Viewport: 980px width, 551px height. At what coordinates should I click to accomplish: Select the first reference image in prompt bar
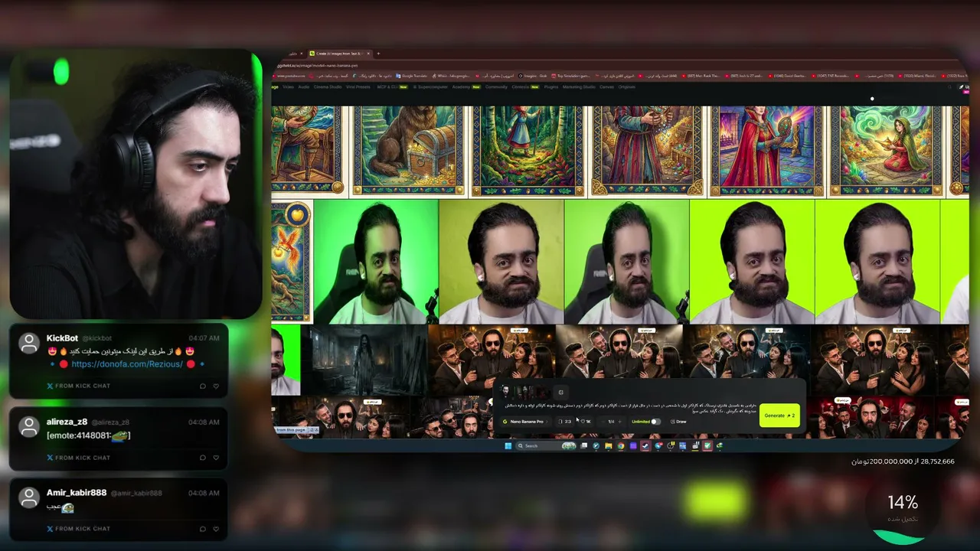(505, 393)
